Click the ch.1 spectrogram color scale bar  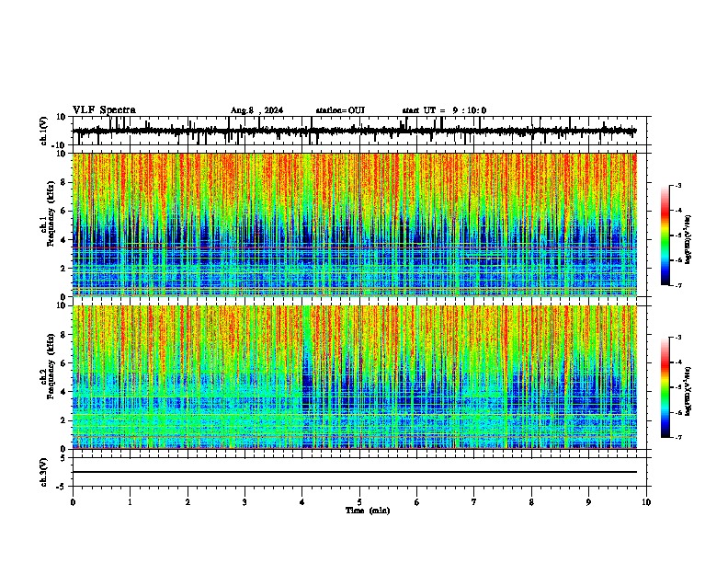tap(665, 236)
